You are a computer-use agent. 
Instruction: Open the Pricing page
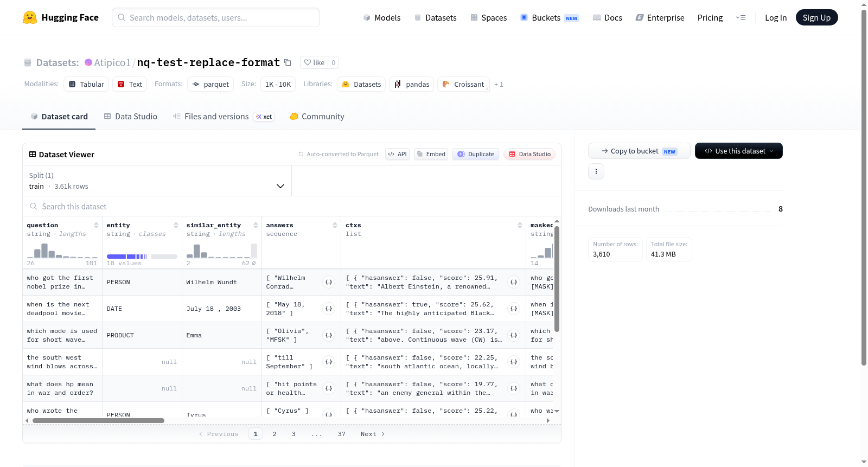pos(710,17)
